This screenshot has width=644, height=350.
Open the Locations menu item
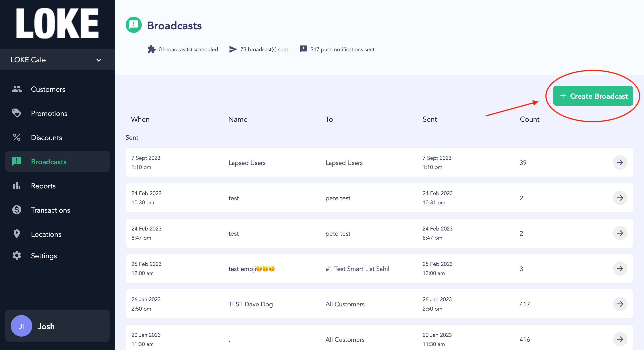(57, 234)
